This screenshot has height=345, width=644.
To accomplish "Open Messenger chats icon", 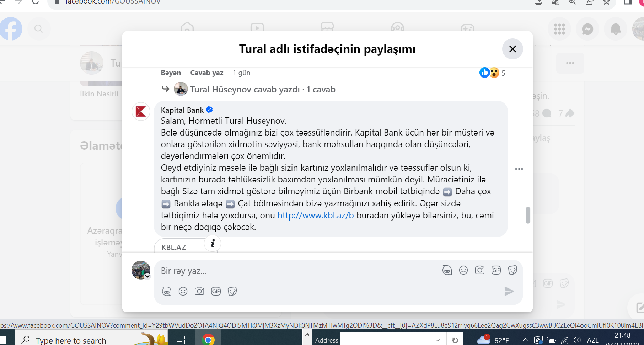I will [587, 29].
